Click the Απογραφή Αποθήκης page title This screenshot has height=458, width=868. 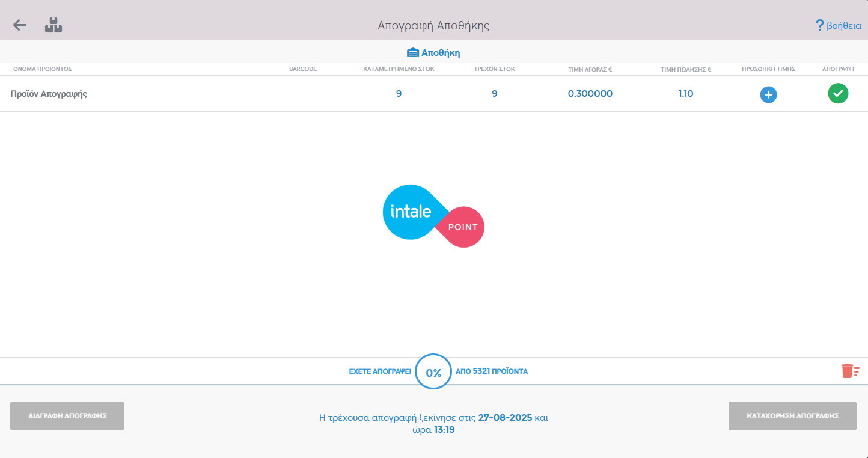tap(433, 26)
